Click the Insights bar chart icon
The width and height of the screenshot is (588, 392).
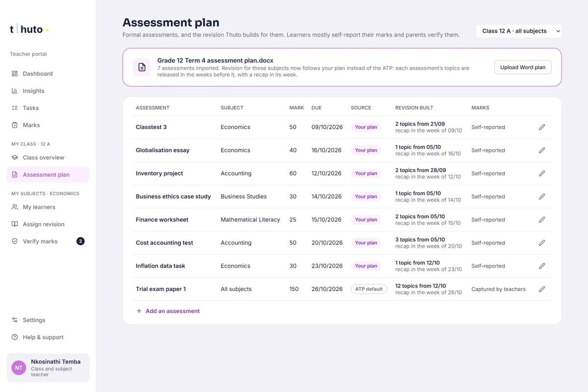pyautogui.click(x=15, y=91)
